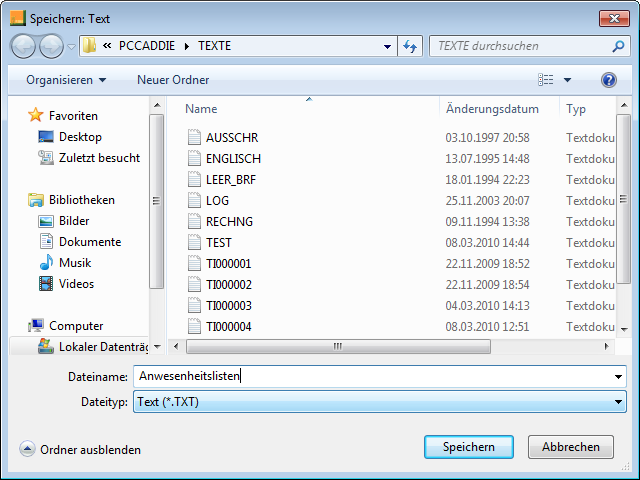This screenshot has width=640, height=480.
Task: Open the Dokumente library
Action: (90, 242)
